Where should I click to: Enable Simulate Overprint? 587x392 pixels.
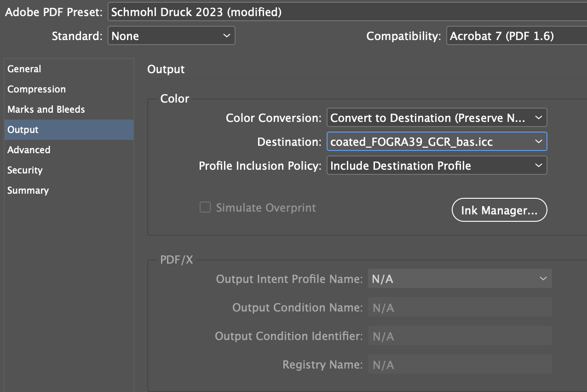pyautogui.click(x=205, y=207)
